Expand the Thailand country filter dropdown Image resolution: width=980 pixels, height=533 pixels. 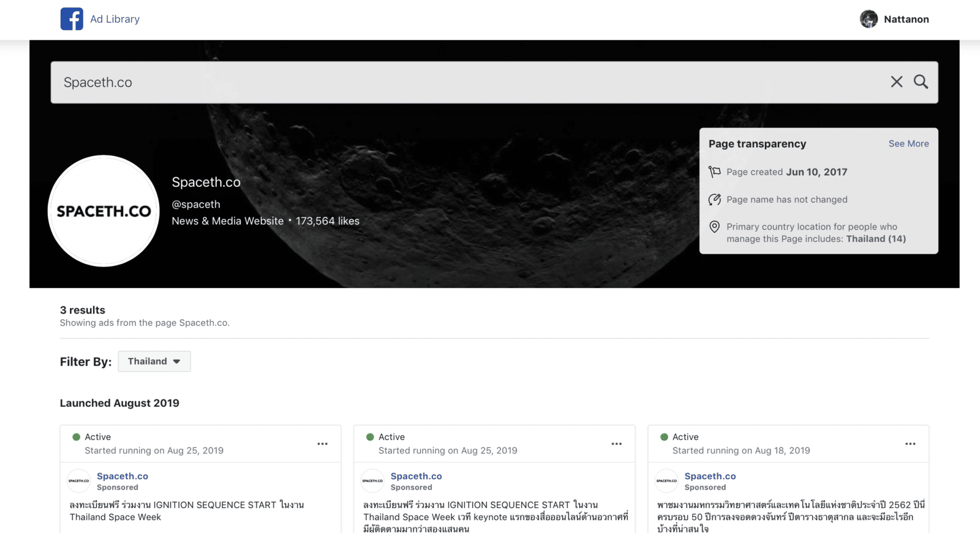tap(154, 361)
